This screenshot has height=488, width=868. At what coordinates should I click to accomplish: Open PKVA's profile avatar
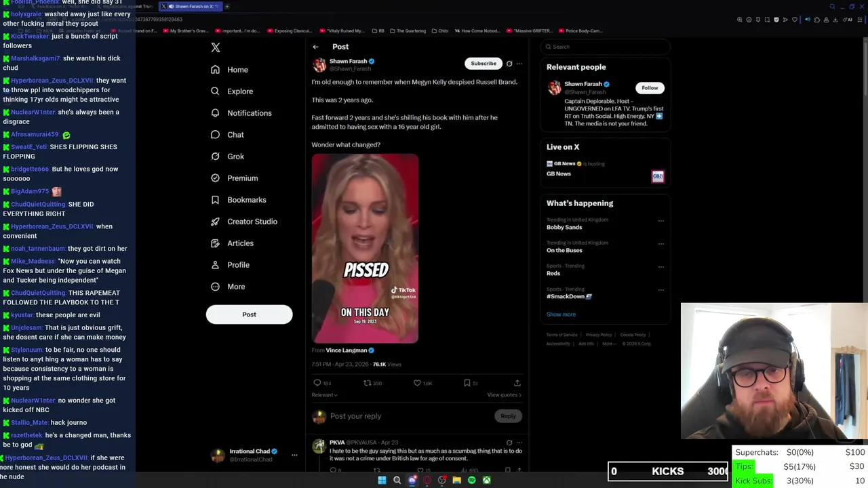(319, 446)
